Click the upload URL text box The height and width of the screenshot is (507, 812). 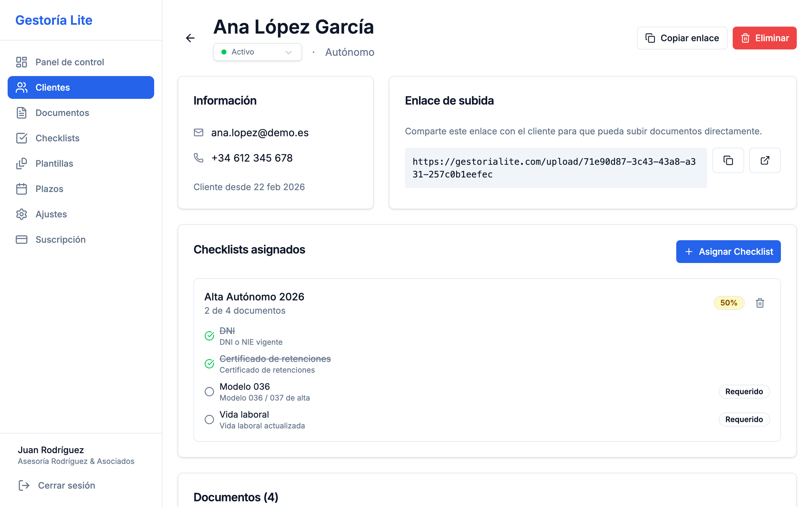point(555,168)
